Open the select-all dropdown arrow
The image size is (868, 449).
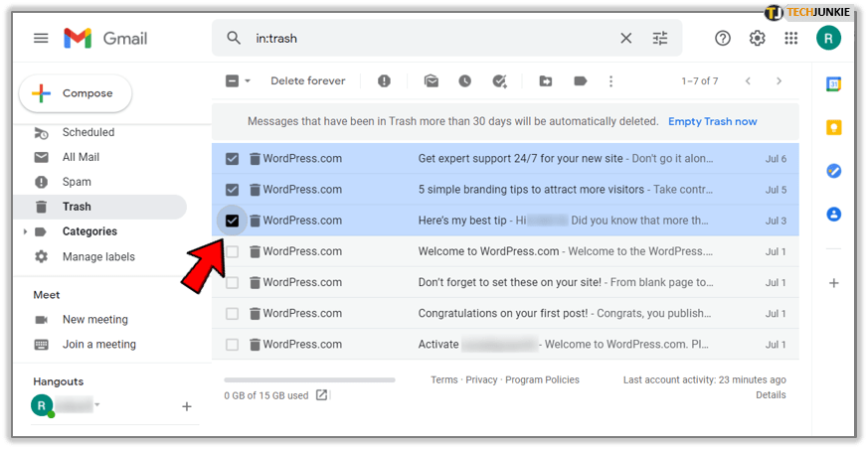tap(248, 81)
